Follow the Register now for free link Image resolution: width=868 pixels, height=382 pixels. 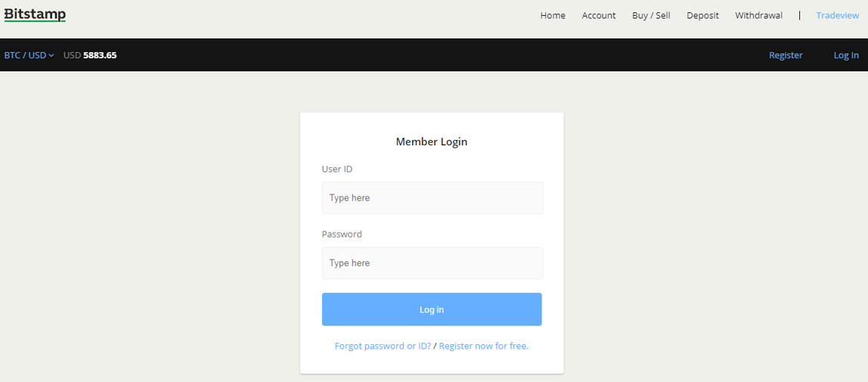click(x=484, y=346)
